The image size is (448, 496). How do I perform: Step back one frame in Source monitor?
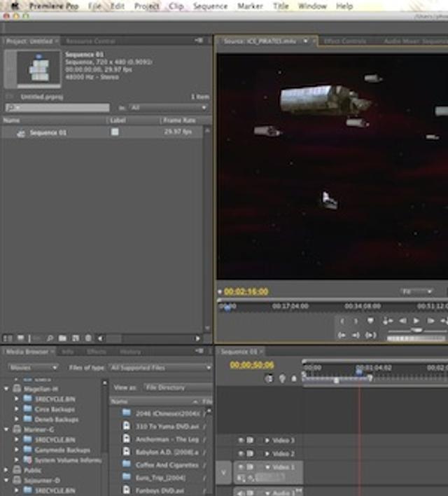402,321
